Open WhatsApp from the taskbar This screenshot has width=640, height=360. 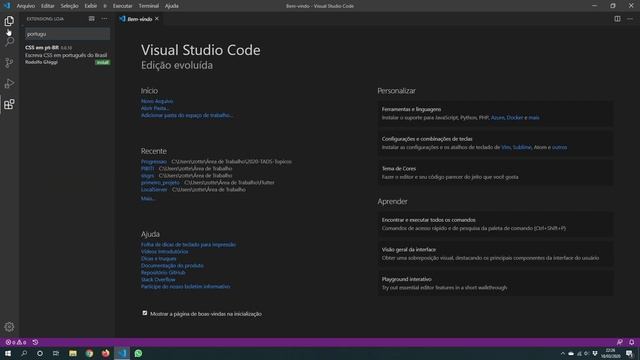click(x=138, y=353)
